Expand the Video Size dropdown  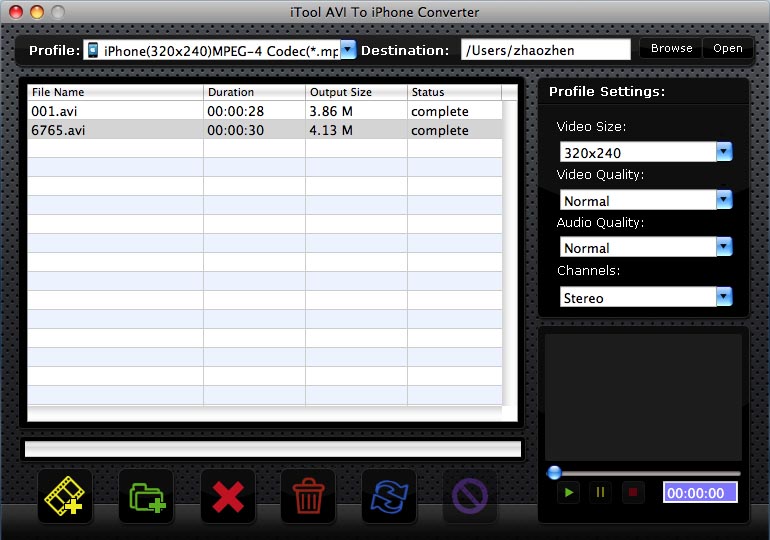click(724, 152)
